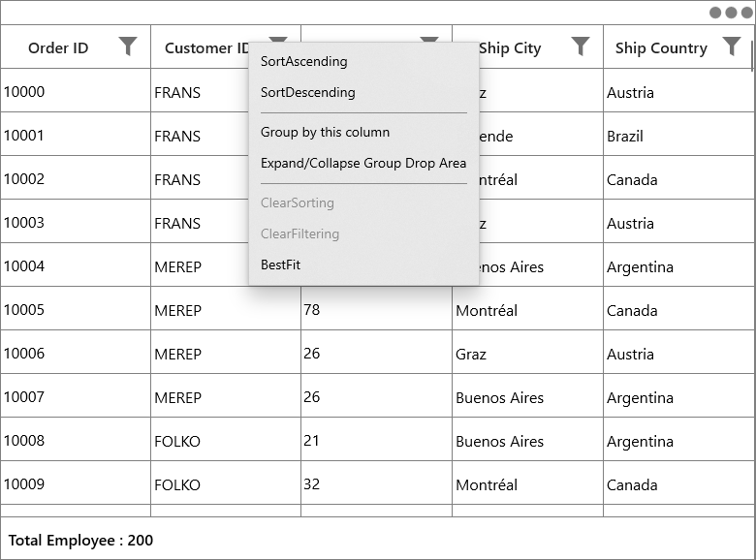This screenshot has width=756, height=560.
Task: Select Austria cell in row 10000
Action: coord(678,90)
